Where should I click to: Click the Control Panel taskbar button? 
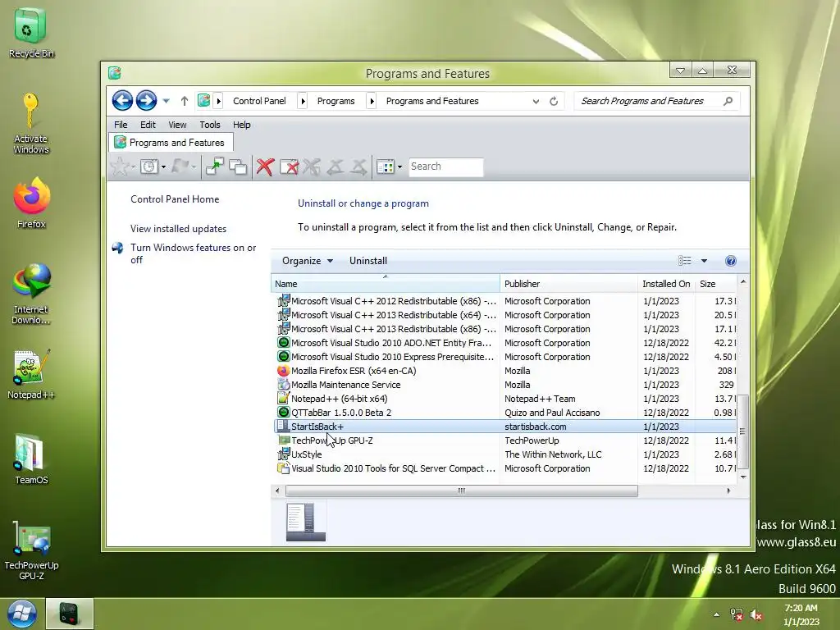point(69,614)
